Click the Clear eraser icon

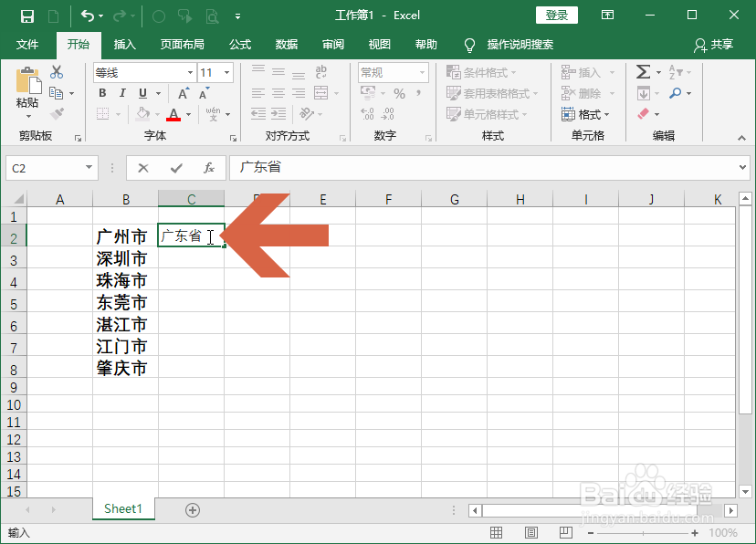click(x=643, y=114)
